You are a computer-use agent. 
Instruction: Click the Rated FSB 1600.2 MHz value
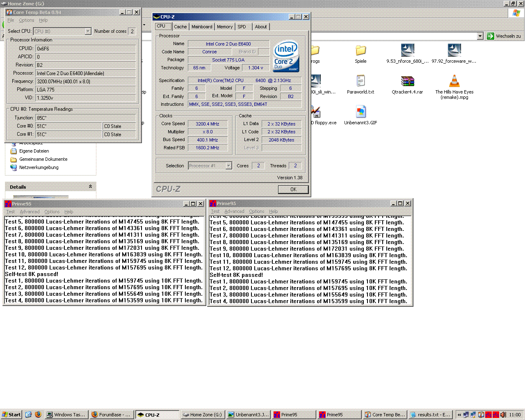click(x=208, y=148)
